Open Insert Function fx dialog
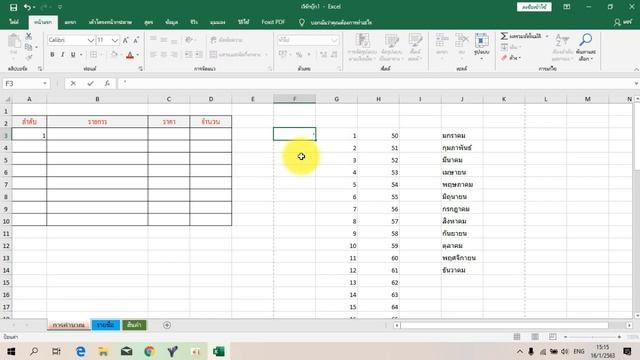This screenshot has height=360, width=640. tap(107, 83)
